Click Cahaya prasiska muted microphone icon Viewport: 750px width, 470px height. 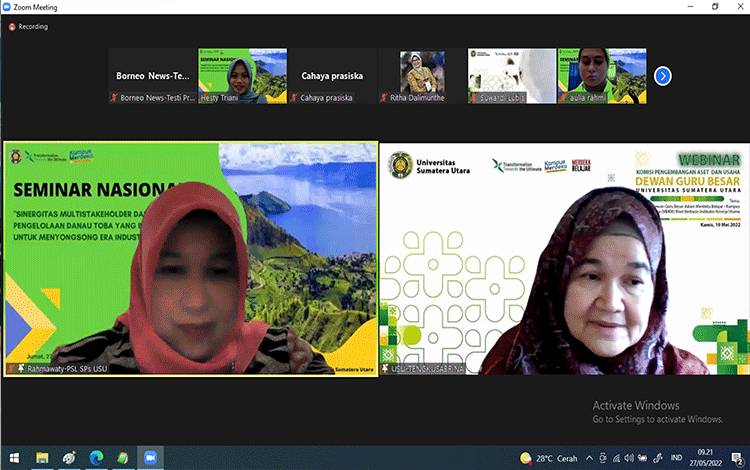coord(294,98)
